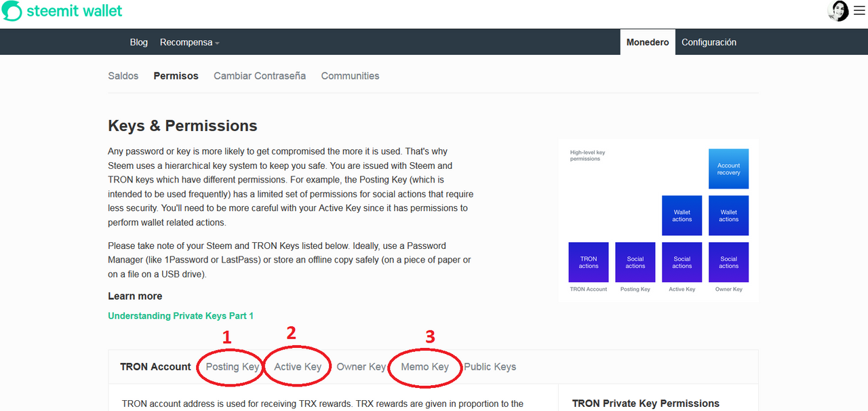The width and height of the screenshot is (868, 411).
Task: View the Owner Key tab
Action: pos(361,367)
